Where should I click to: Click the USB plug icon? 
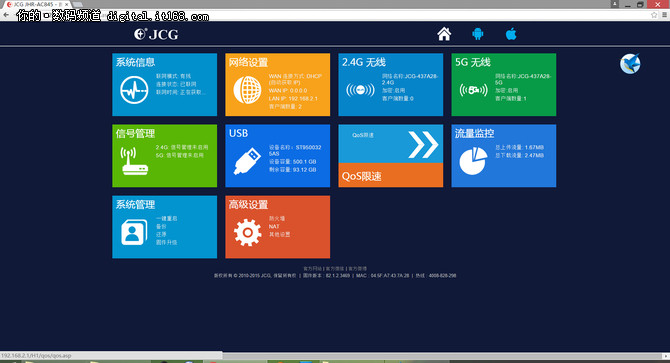247,161
